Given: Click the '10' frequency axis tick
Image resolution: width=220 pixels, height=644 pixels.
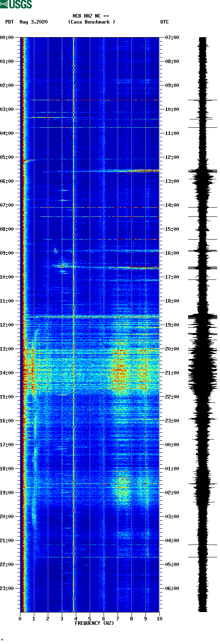Looking at the screenshot, I should [159, 619].
